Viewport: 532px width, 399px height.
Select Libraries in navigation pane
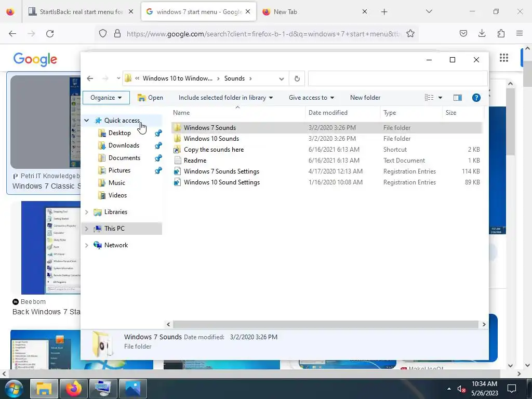click(116, 212)
